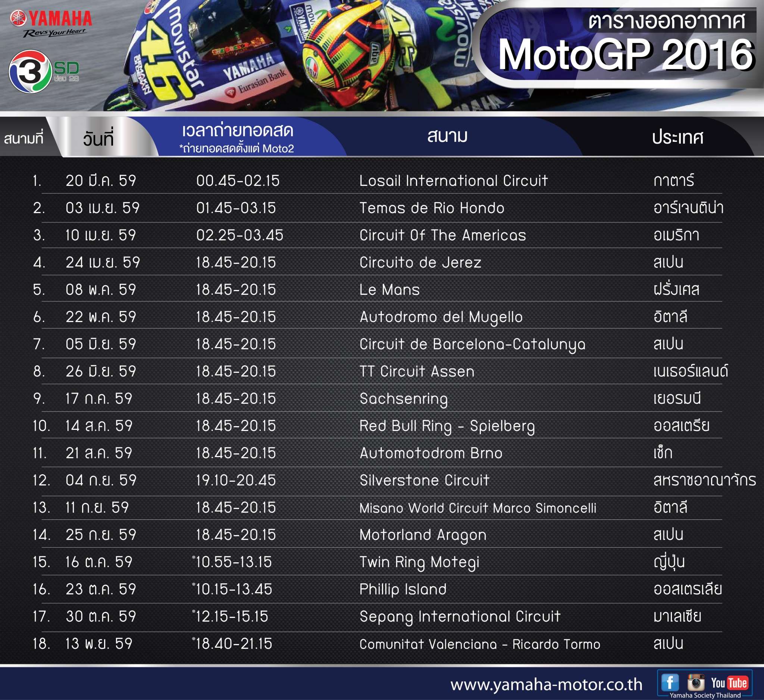The image size is (764, 700).
Task: Select Automotodrom Brno
Action: (x=431, y=453)
